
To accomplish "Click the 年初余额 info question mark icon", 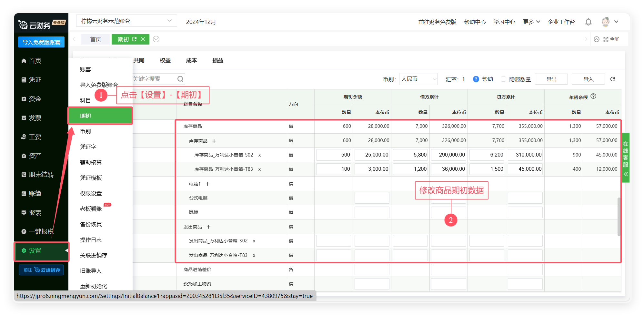I will tap(593, 96).
